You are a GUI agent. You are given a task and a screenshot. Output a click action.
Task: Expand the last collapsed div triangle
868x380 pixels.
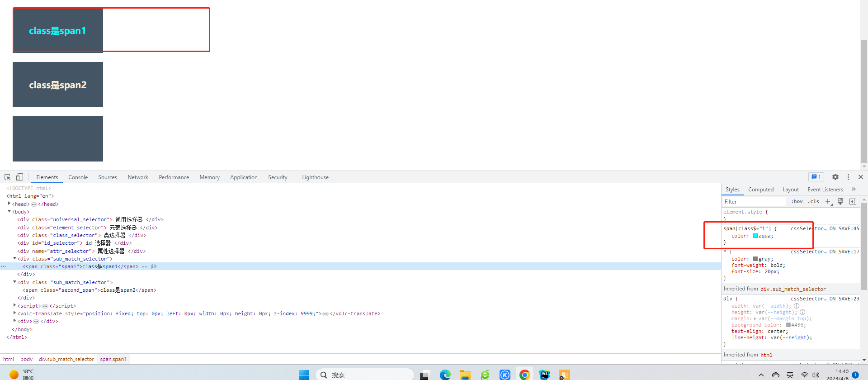(x=14, y=321)
